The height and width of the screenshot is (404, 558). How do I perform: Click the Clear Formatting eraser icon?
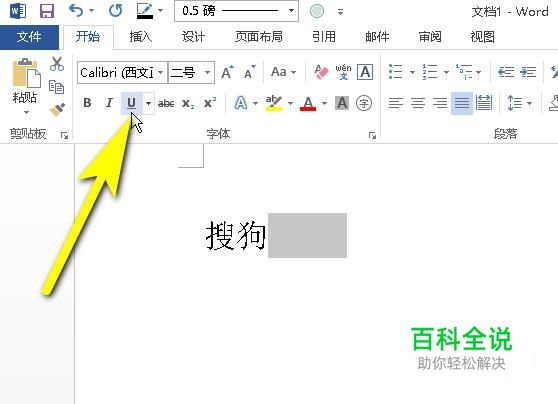point(321,72)
